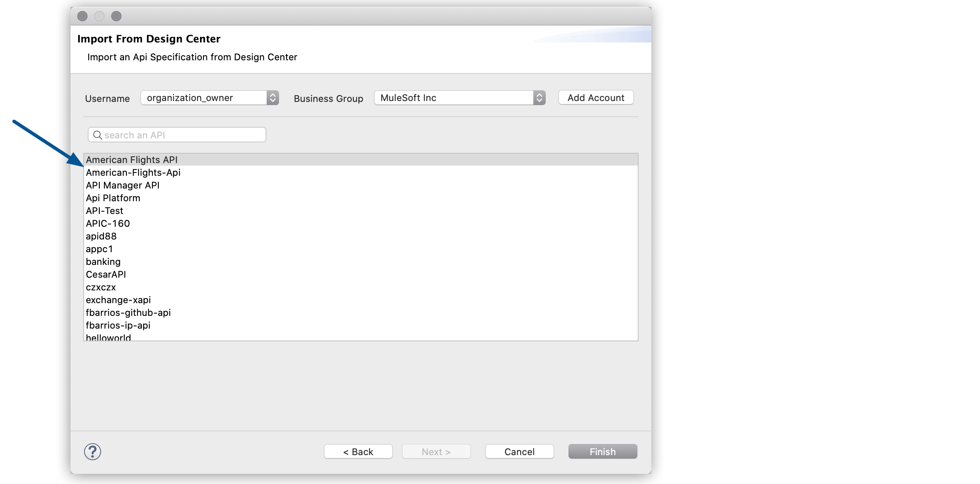Select APIC-160 in the API list
This screenshot has width=980, height=484.
click(x=108, y=223)
